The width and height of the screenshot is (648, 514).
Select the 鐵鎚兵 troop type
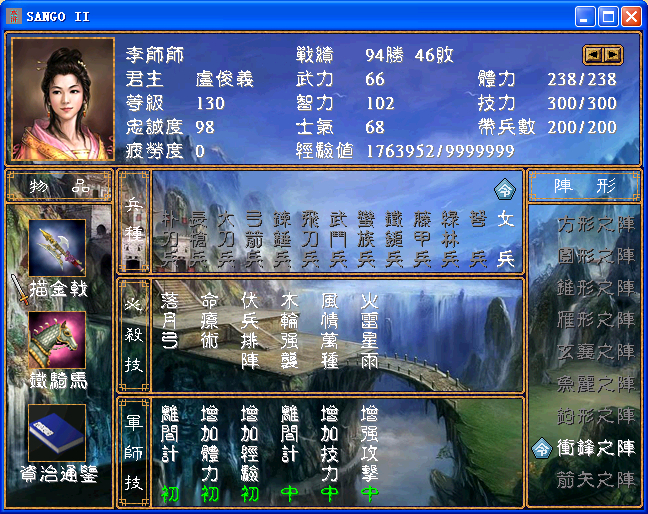(x=394, y=239)
